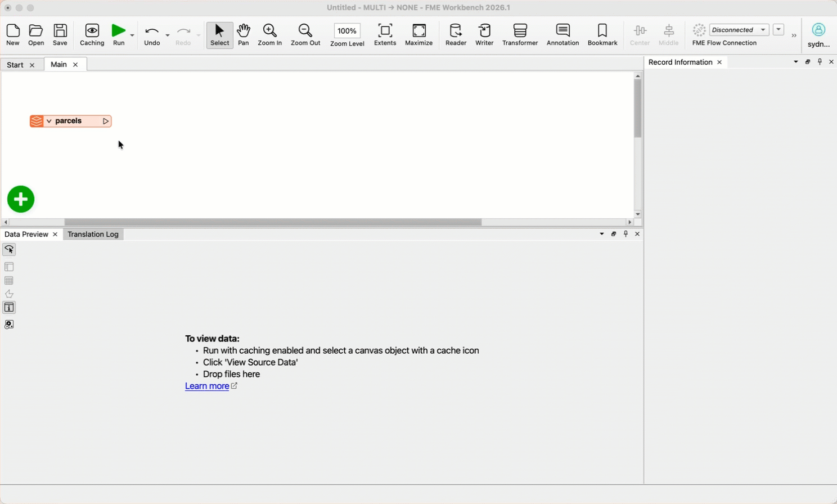
Task: Close the Main tab
Action: [x=75, y=65]
